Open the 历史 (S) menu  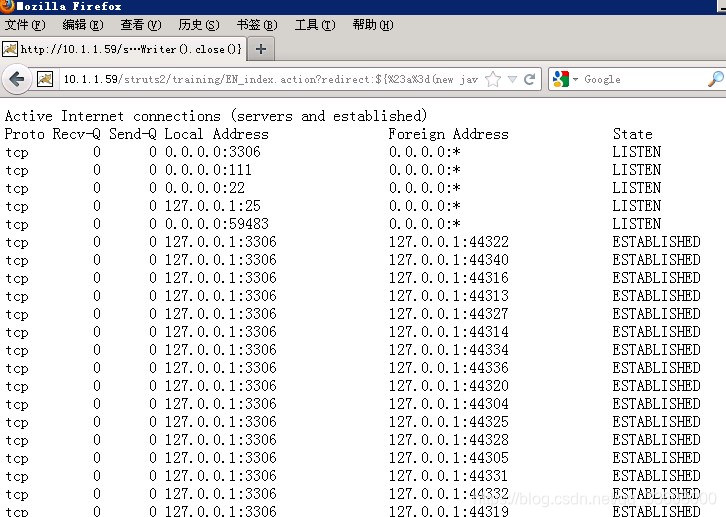(x=199, y=25)
